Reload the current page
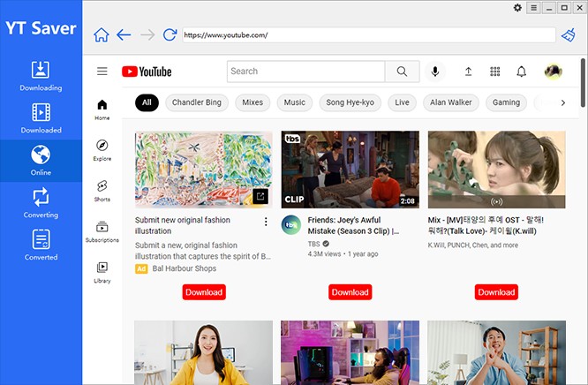 [x=170, y=35]
